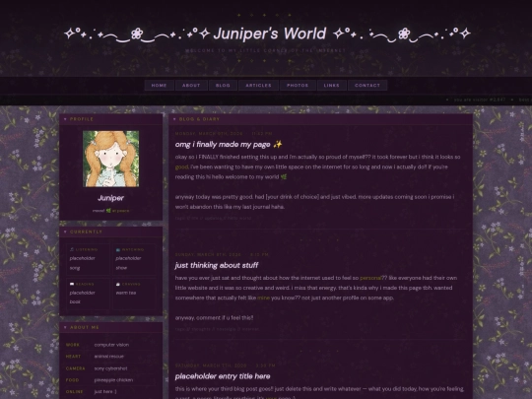Viewport: 532px width, 399px height.
Task: Click Juniper's avatar picture
Action: [111, 159]
